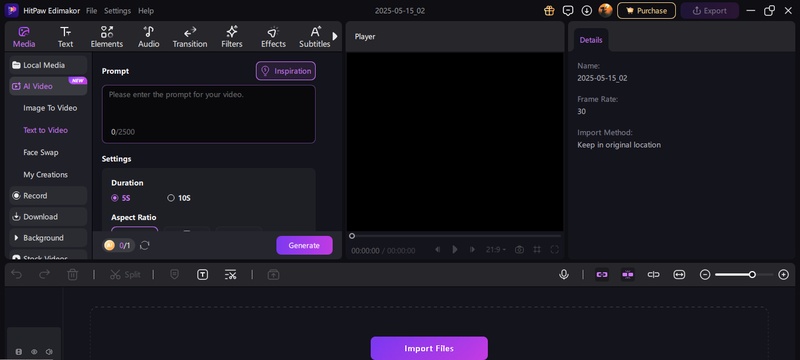Open the Settings menu
This screenshot has height=360, width=800.
117,11
